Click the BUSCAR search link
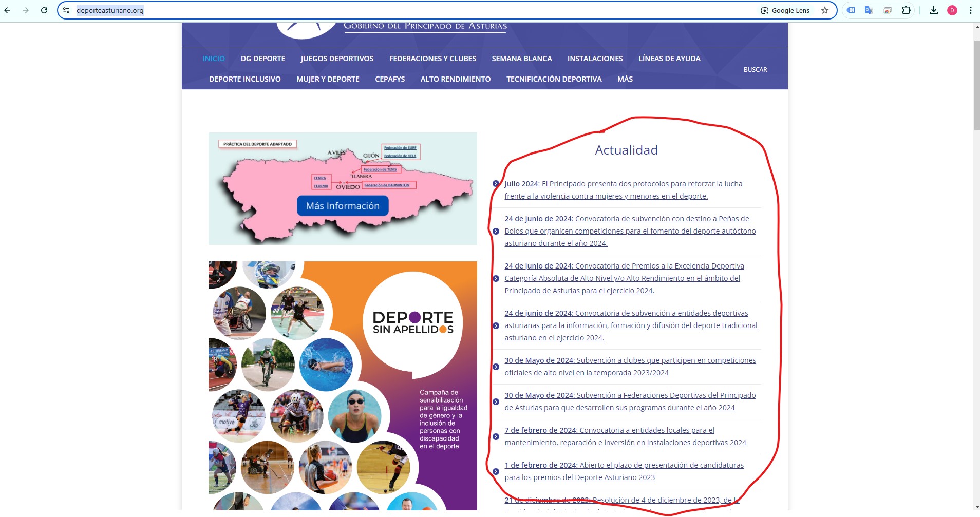Image resolution: width=980 pixels, height=517 pixels. (755, 70)
